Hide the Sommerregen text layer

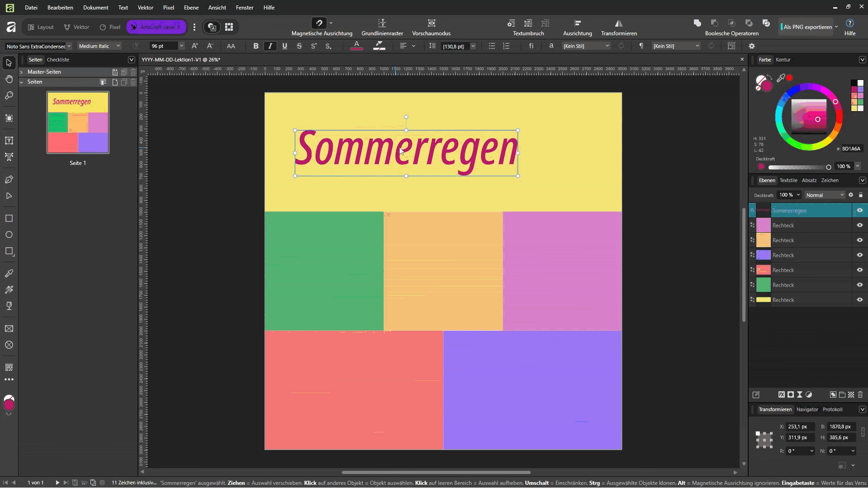pos(860,211)
